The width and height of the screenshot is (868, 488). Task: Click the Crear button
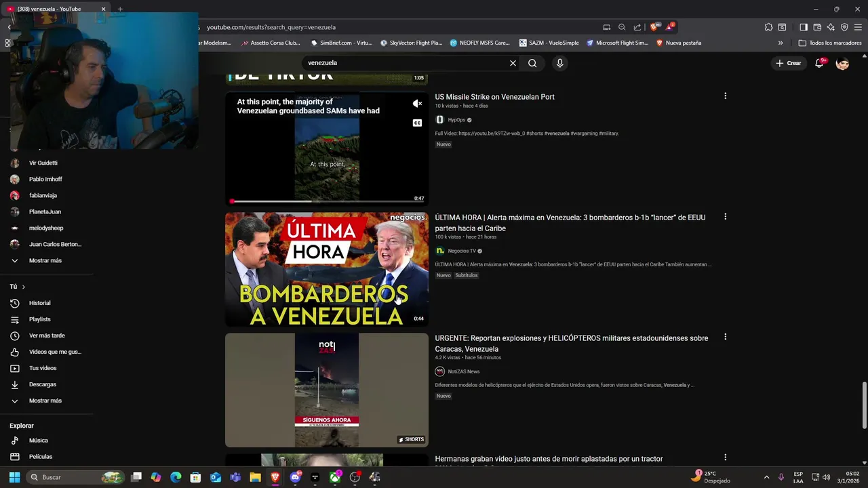789,63
